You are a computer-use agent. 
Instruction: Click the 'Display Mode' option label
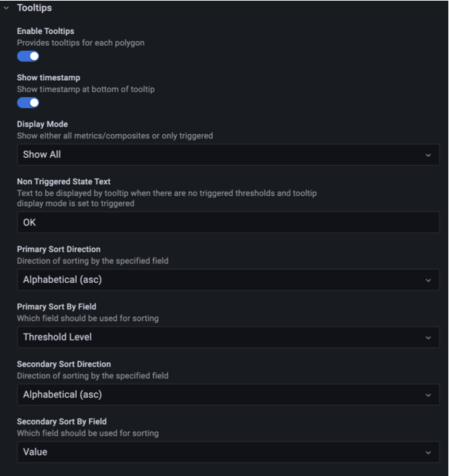[43, 124]
